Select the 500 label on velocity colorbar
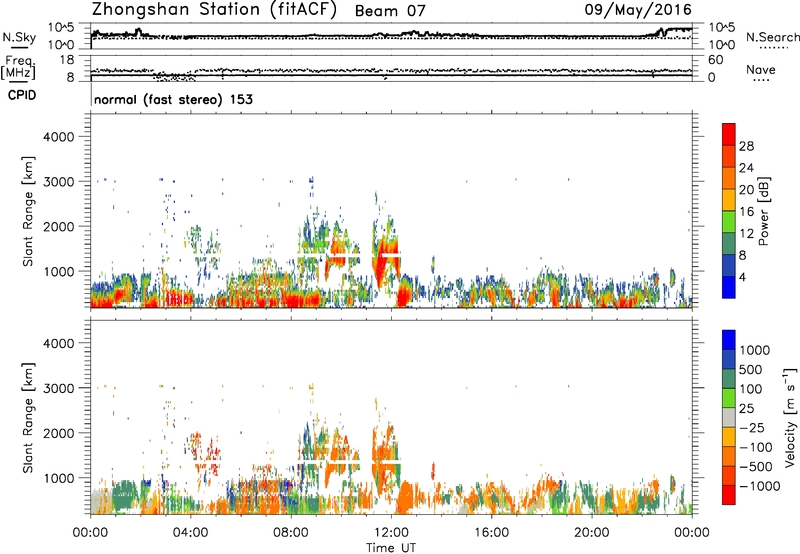This screenshot has width=800, height=554. point(750,370)
